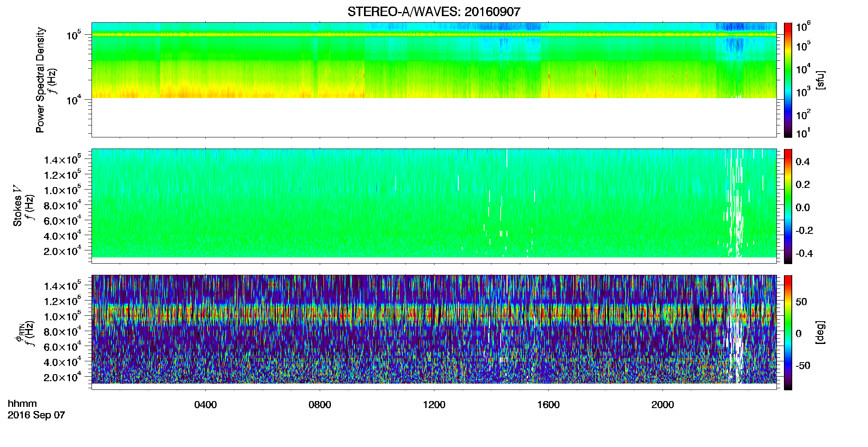Select the Stokes V color bar
868x447 pixels.
[788, 206]
